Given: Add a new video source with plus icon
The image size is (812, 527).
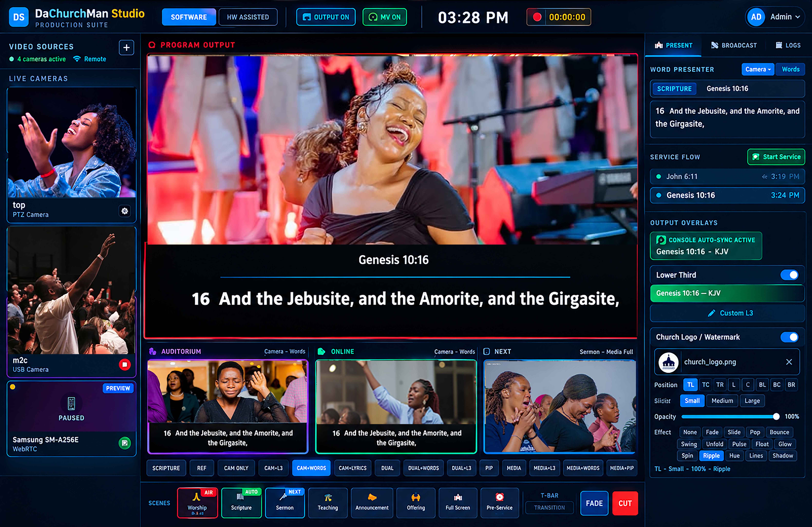Looking at the screenshot, I should (x=126, y=47).
